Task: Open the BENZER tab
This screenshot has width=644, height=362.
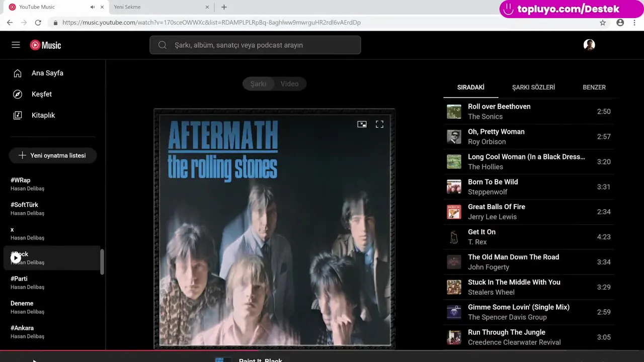Action: tap(594, 87)
